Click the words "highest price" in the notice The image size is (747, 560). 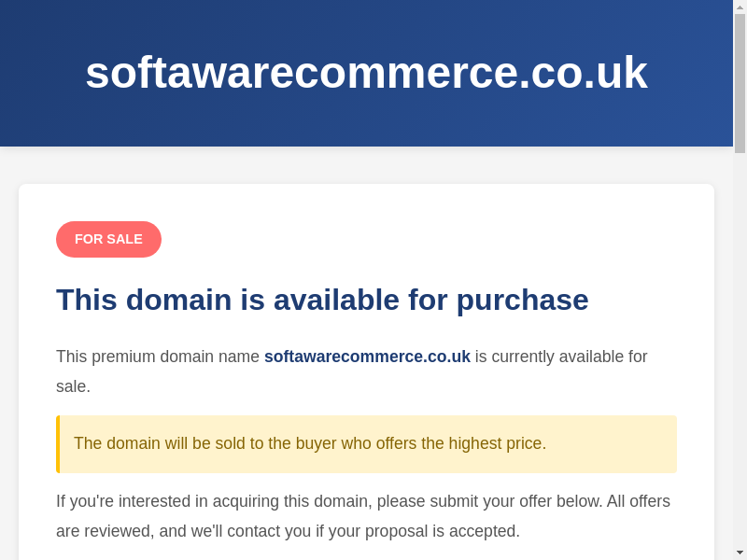pos(496,443)
